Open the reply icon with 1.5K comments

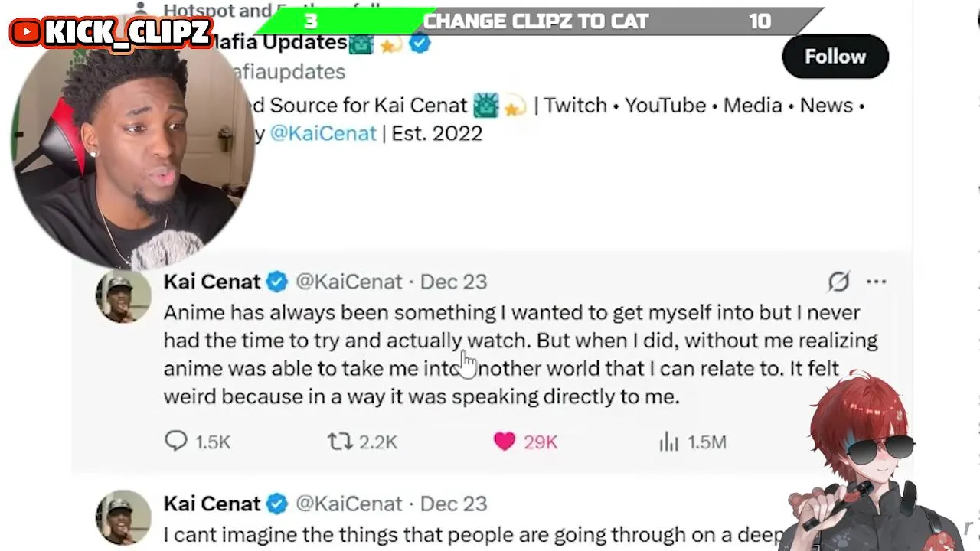click(176, 441)
